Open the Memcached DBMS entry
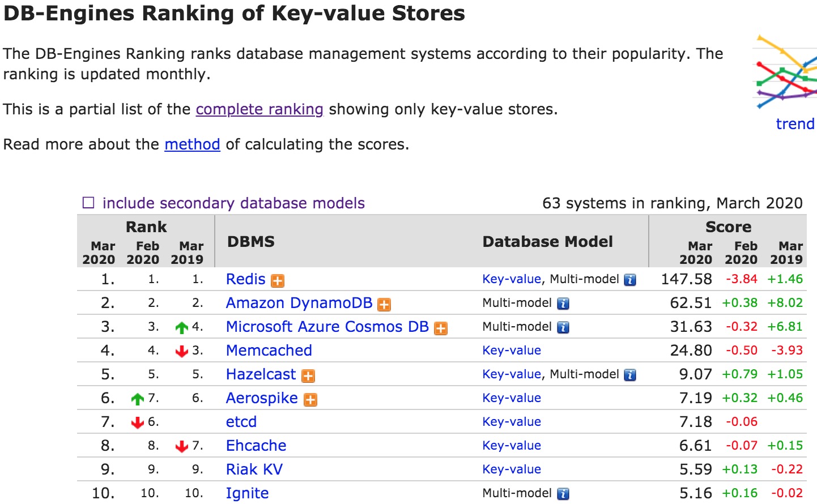Screen dimensions: 817x504 point(269,351)
